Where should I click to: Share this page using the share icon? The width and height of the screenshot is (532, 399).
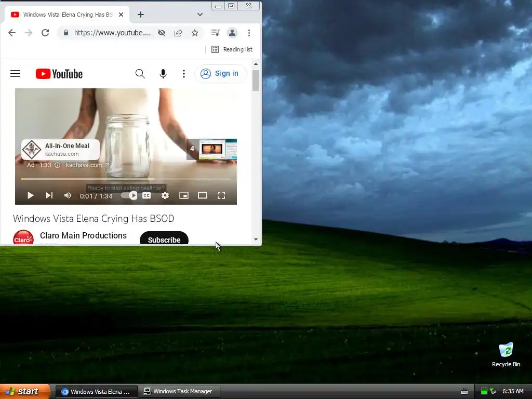pyautogui.click(x=178, y=33)
